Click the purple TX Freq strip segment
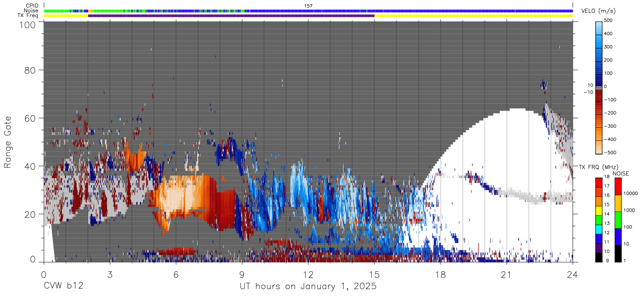This screenshot has width=644, height=297. [231, 16]
